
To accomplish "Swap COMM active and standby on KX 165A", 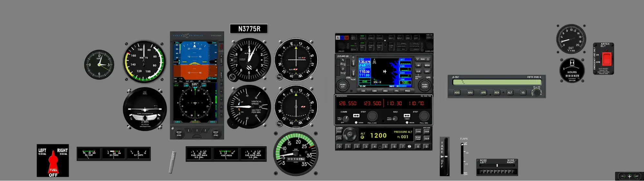I will pyautogui.click(x=356, y=115).
